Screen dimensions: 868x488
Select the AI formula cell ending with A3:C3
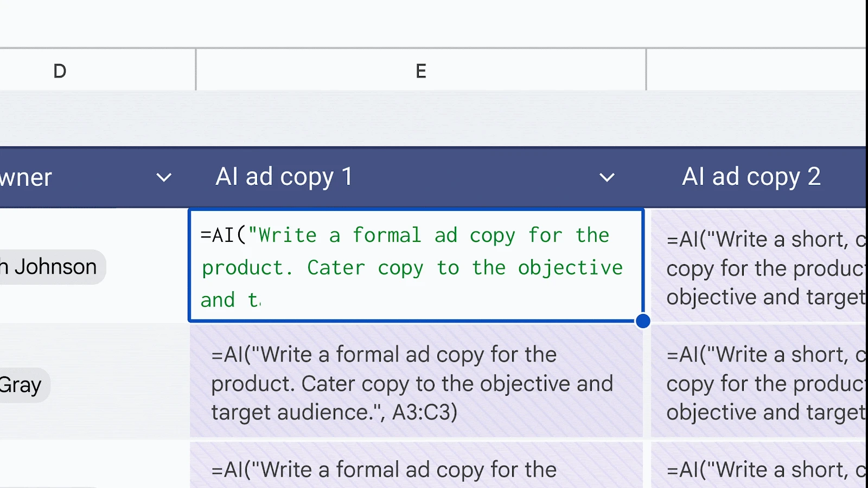[x=416, y=383]
